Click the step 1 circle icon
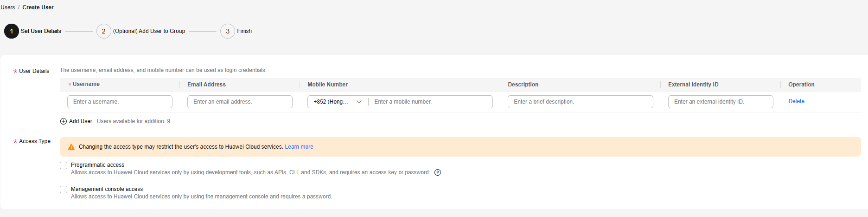The width and height of the screenshot is (868, 217). coord(12,31)
